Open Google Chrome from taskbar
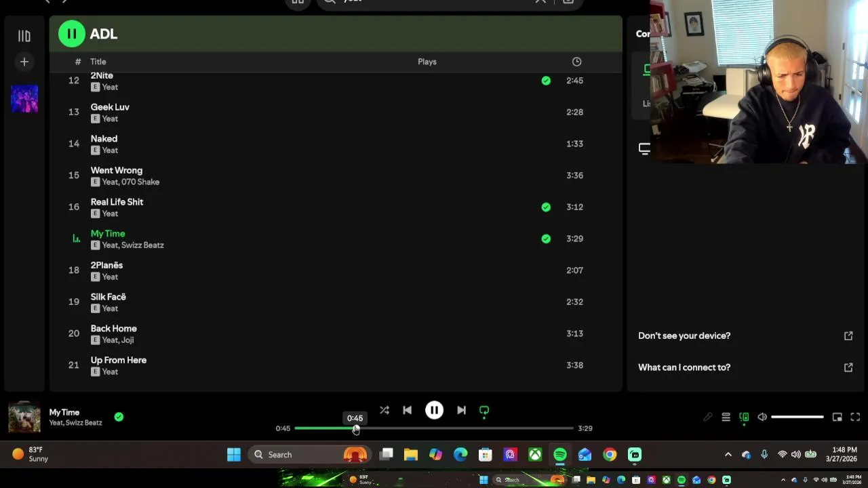 610,455
